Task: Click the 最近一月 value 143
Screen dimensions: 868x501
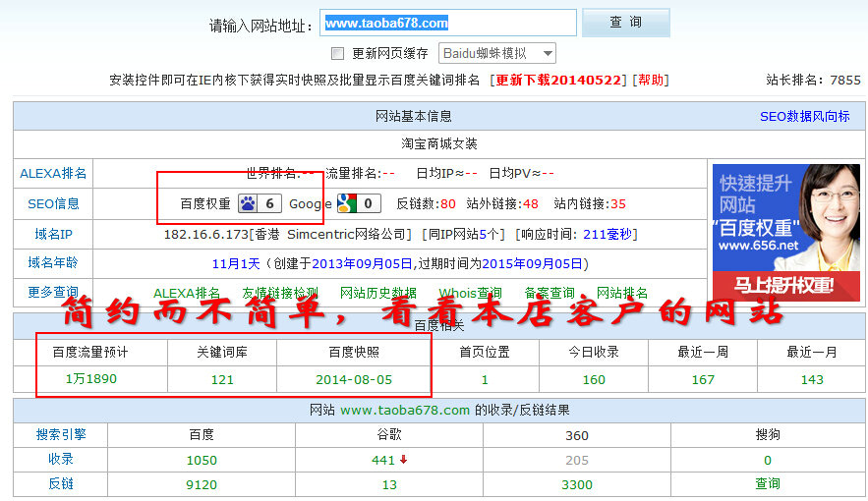Action: pos(812,380)
